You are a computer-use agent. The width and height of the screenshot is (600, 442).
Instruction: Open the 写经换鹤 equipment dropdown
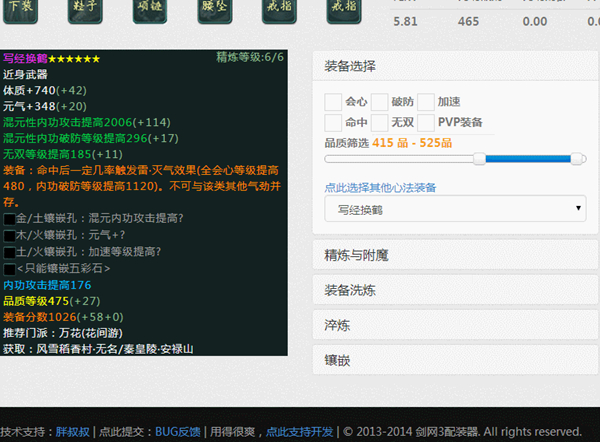[455, 209]
